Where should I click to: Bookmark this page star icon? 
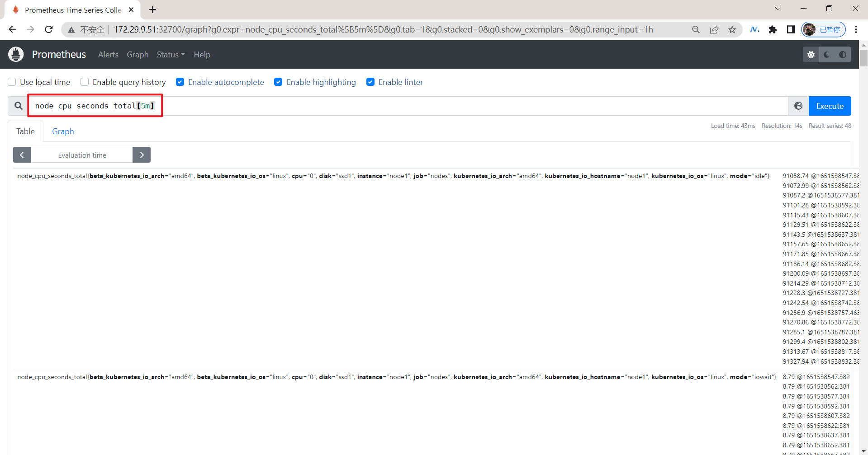tap(732, 29)
